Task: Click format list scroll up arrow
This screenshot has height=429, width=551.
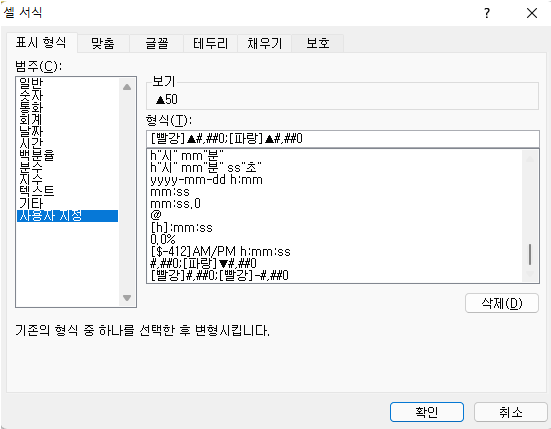Action: click(530, 159)
